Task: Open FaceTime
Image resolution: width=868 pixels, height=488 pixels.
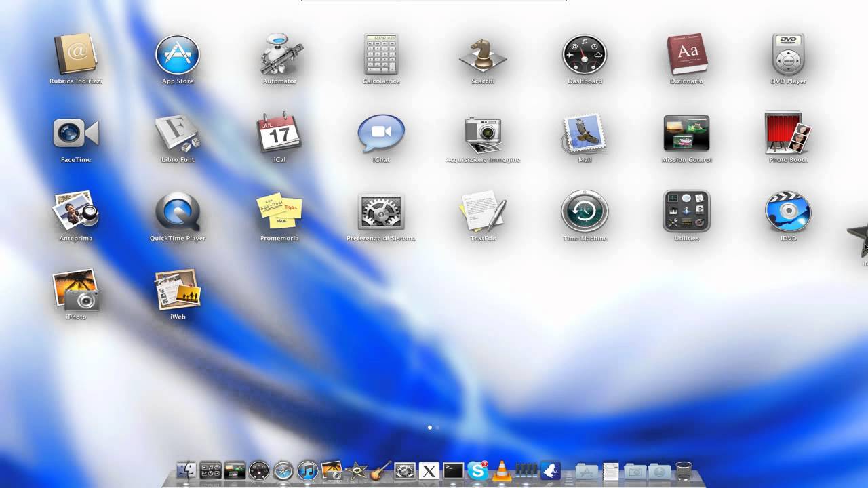Action: [x=76, y=134]
